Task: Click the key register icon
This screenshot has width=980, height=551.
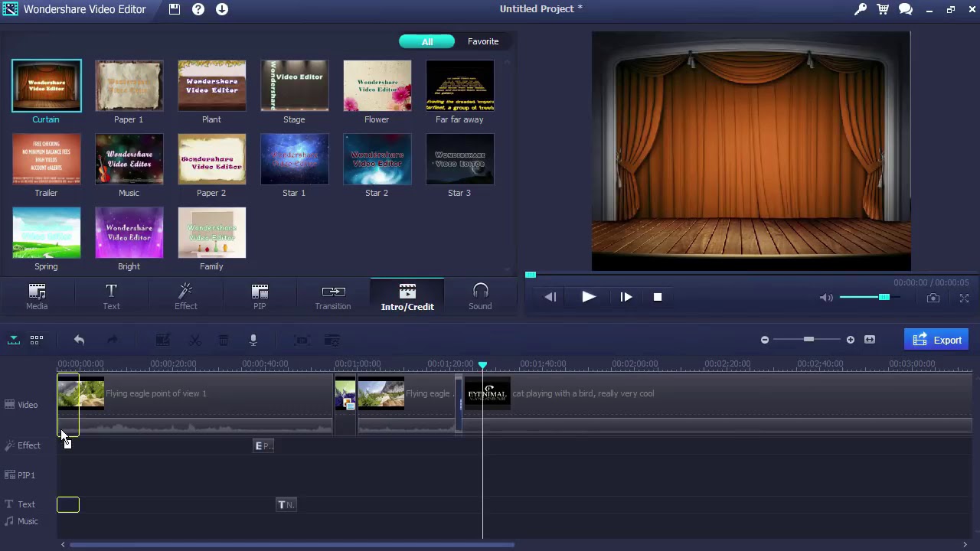Action: tap(861, 9)
